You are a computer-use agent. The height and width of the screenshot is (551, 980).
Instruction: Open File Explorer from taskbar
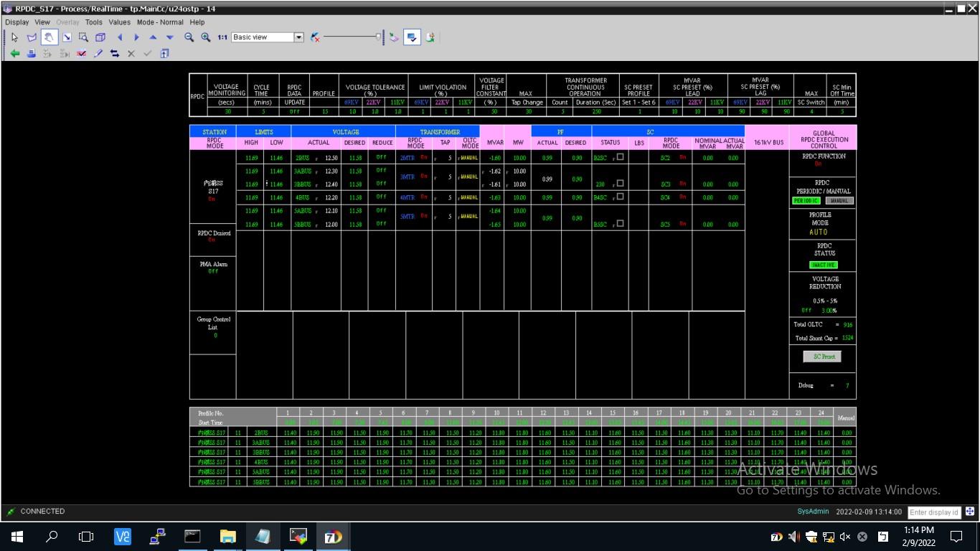coord(227,537)
